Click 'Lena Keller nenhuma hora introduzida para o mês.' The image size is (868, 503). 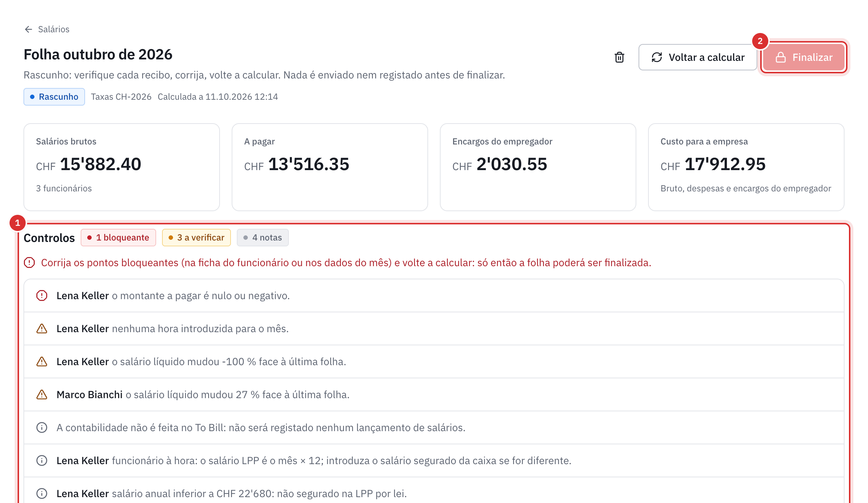pos(173,328)
